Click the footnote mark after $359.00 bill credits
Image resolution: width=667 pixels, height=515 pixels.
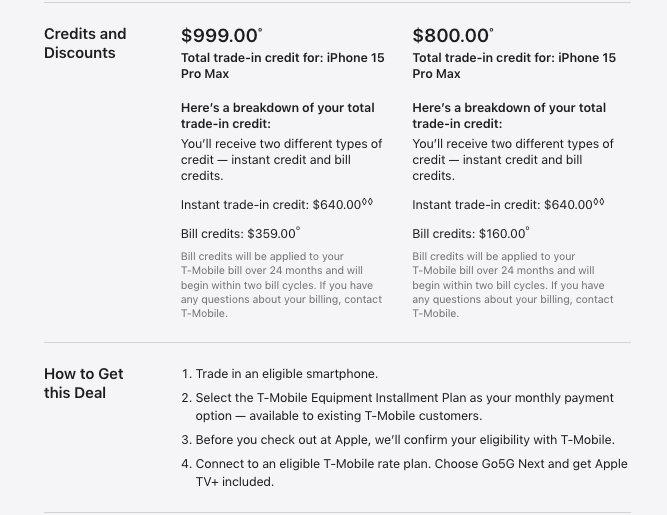pos(297,230)
